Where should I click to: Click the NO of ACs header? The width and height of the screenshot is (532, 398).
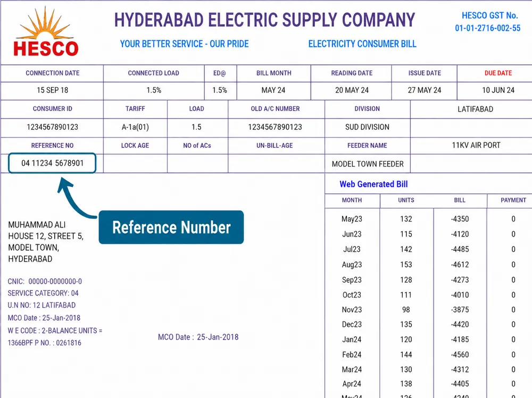point(197,146)
